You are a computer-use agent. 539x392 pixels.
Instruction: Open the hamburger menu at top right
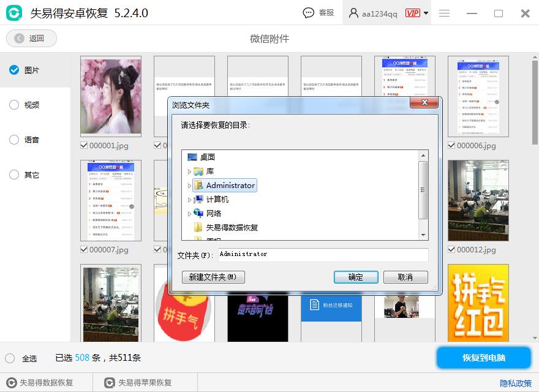[x=444, y=12]
